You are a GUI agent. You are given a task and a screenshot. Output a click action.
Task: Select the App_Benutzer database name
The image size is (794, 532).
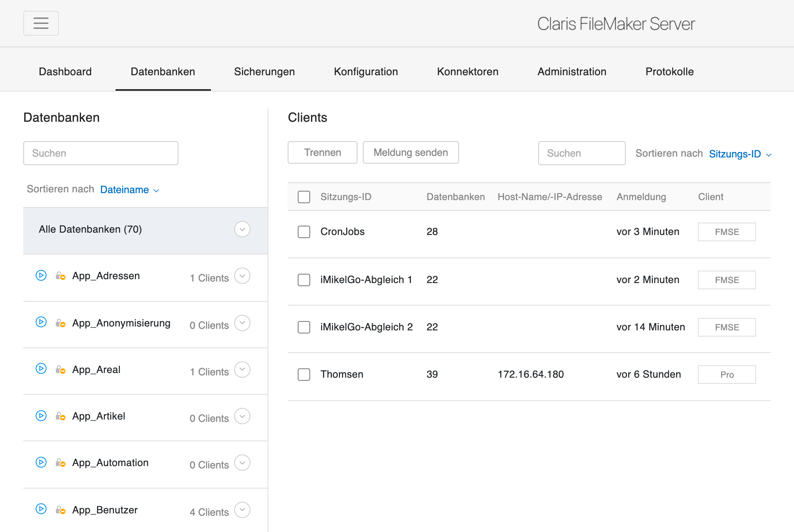105,510
